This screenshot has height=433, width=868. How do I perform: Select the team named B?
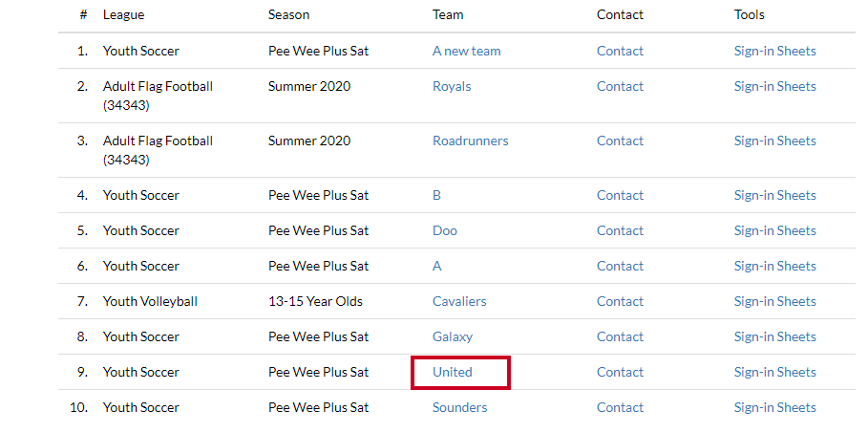[436, 195]
